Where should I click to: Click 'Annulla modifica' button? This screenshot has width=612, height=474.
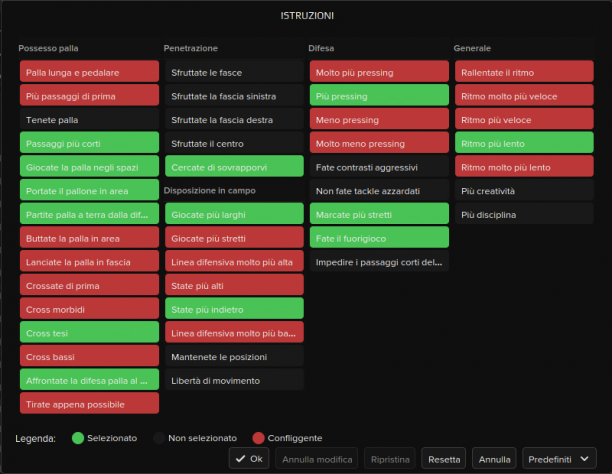[x=317, y=458]
